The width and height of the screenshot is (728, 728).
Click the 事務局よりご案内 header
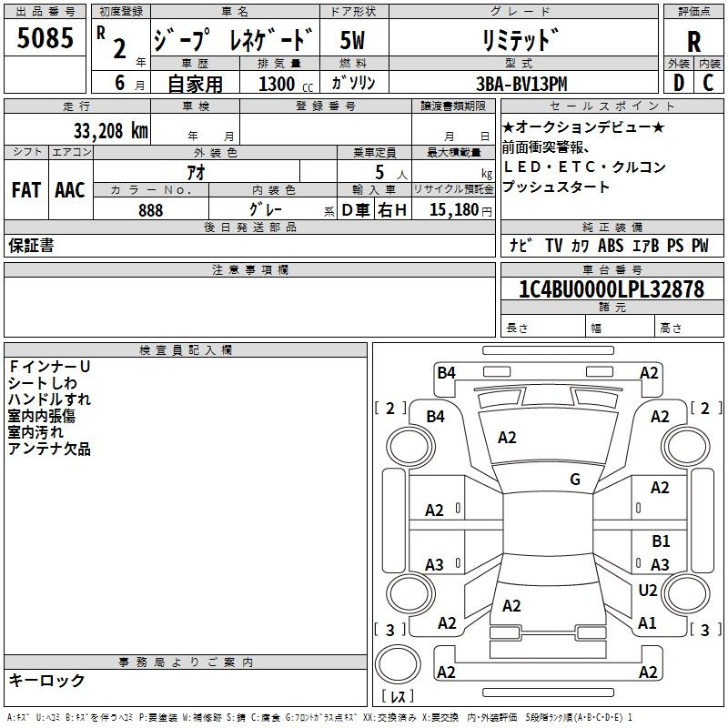(186, 662)
